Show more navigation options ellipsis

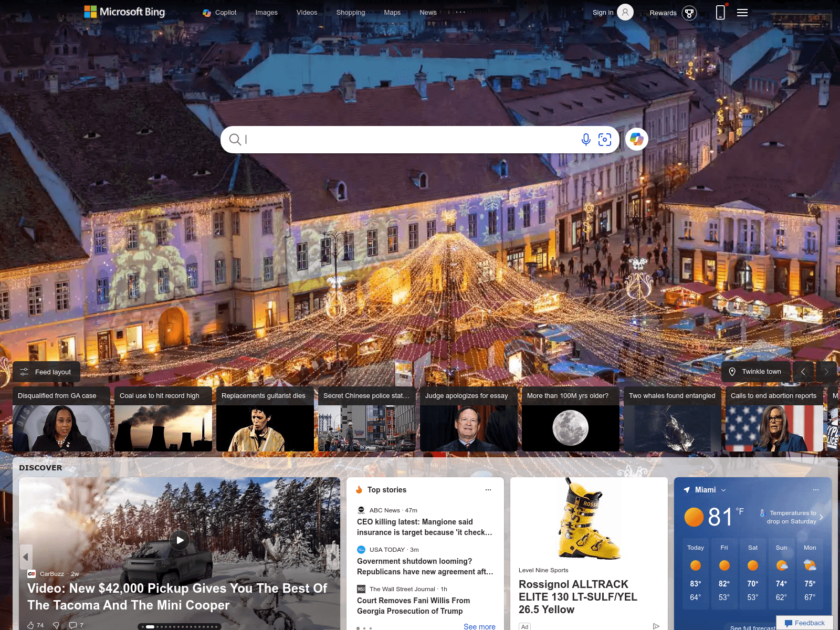tap(460, 12)
